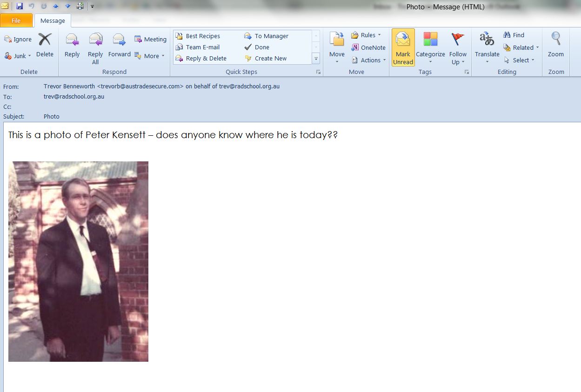Forward this message
581x392 pixels.
click(x=120, y=45)
